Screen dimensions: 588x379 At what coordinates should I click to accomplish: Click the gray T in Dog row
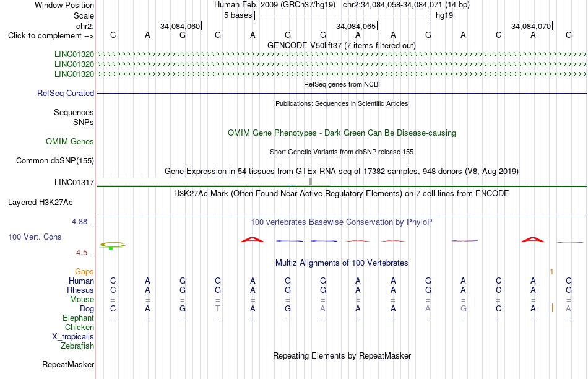[x=218, y=309]
